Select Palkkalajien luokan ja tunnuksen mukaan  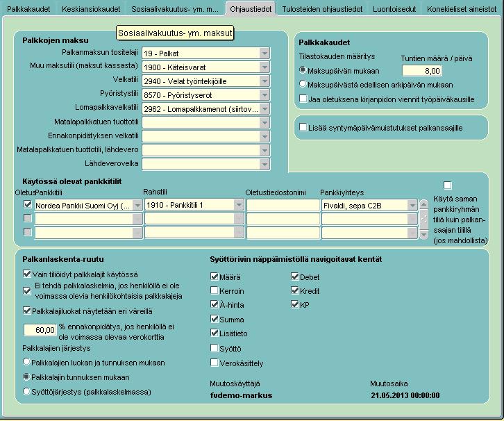point(26,361)
